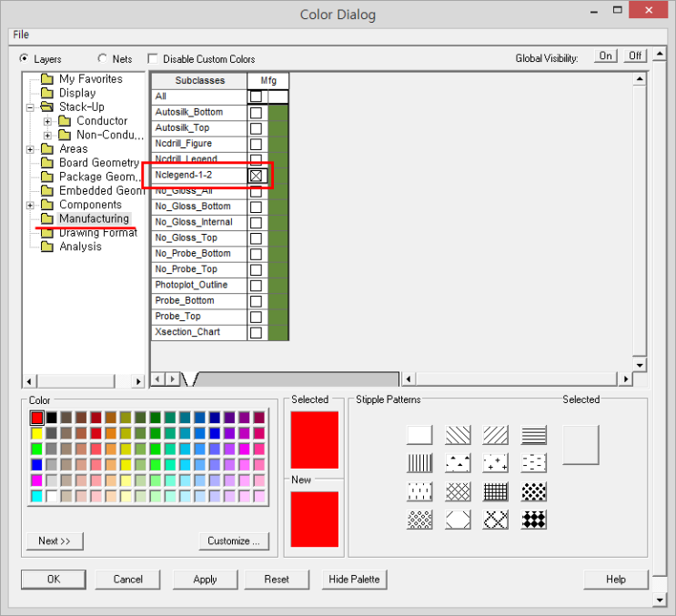Toggle the Nclegend-1-2 visibility checkbox
The image size is (676, 616).
257,175
